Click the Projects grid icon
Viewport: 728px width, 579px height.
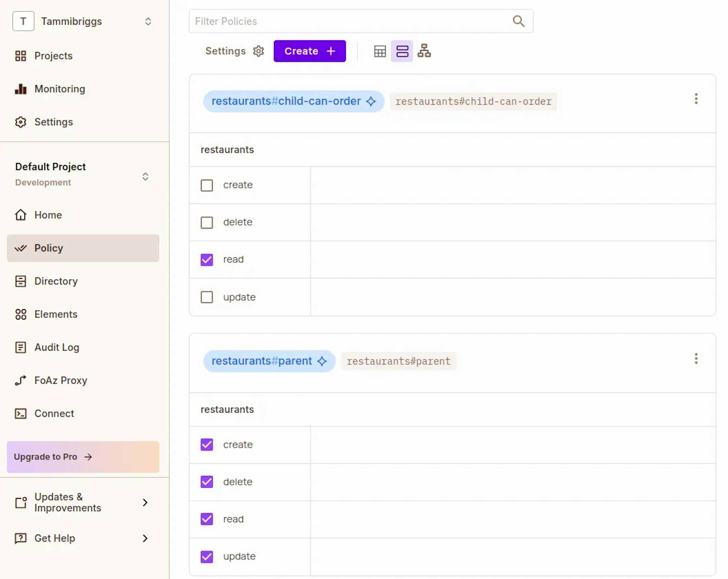tap(21, 56)
